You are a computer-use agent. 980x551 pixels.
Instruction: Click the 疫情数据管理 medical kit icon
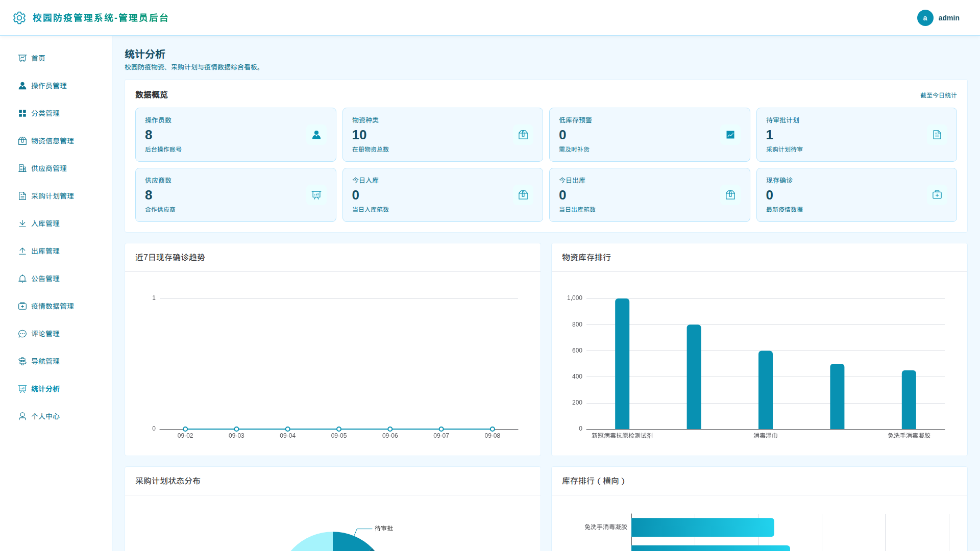point(22,306)
